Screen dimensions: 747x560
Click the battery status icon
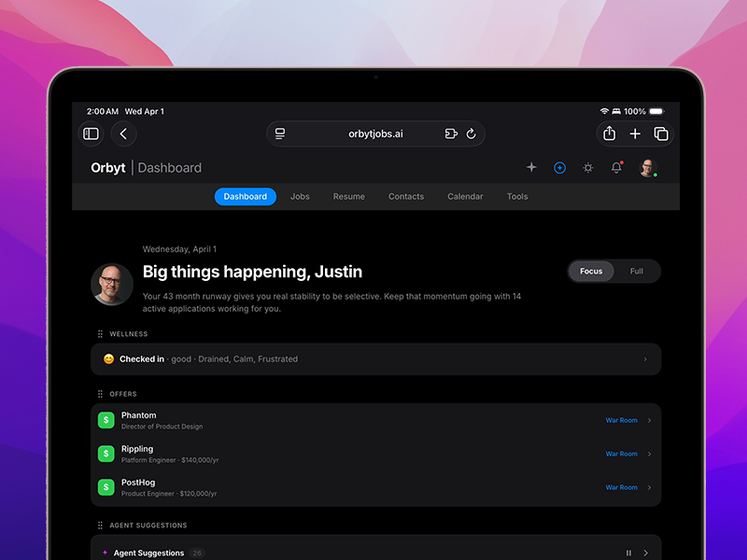click(x=656, y=111)
